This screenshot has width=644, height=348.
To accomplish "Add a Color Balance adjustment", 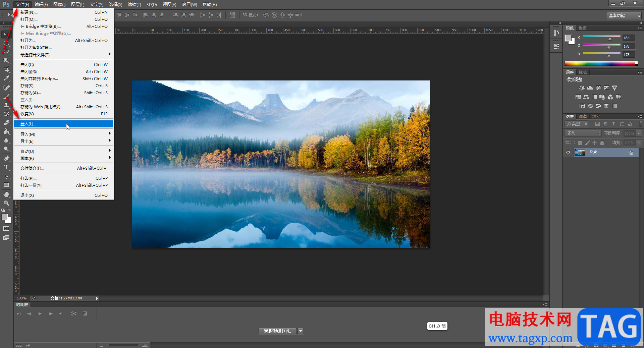I will 586,97.
